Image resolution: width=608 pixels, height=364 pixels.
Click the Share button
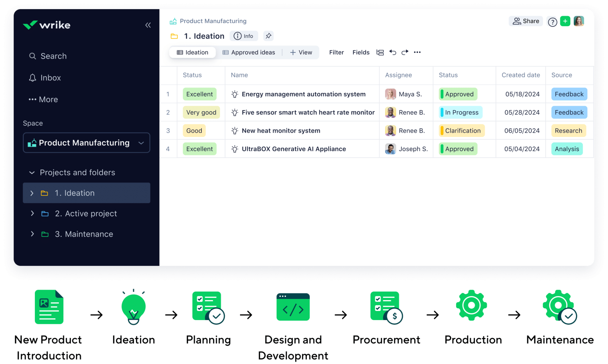(x=526, y=21)
